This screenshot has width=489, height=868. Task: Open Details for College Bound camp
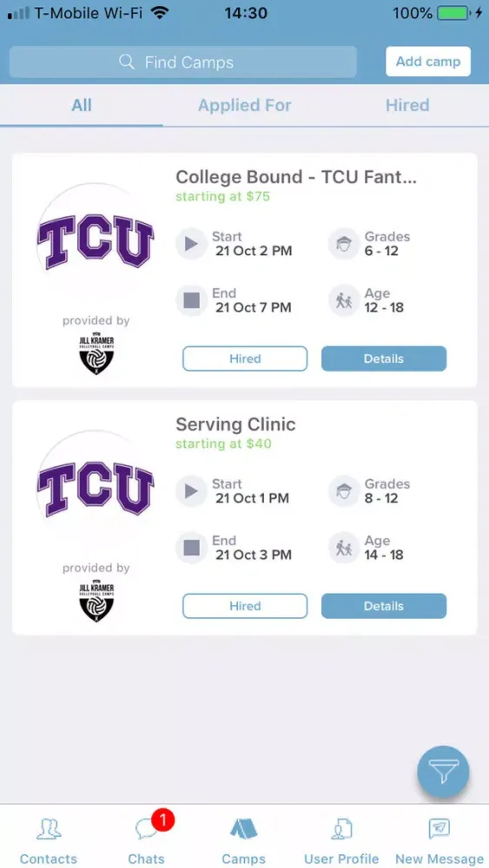tap(384, 358)
